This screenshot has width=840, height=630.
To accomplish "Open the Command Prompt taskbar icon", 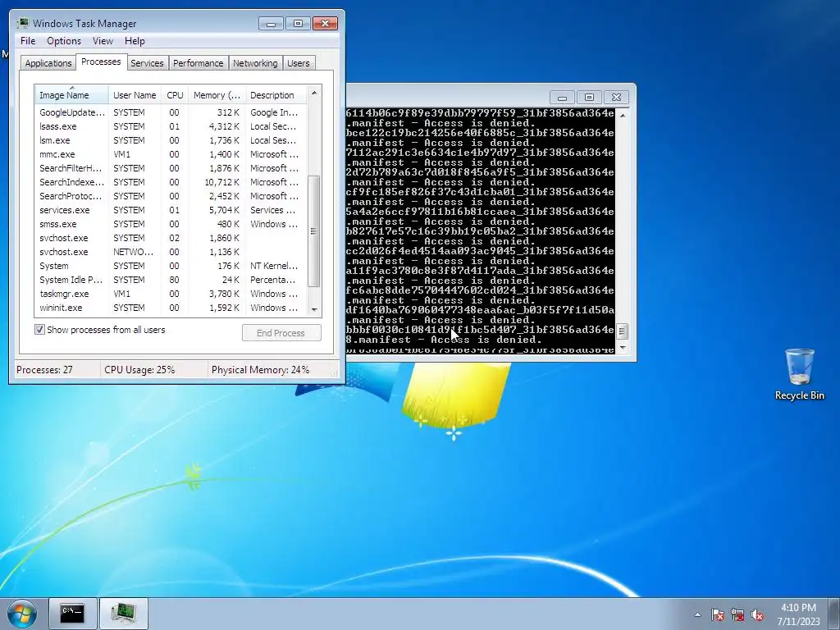I will click(x=72, y=614).
